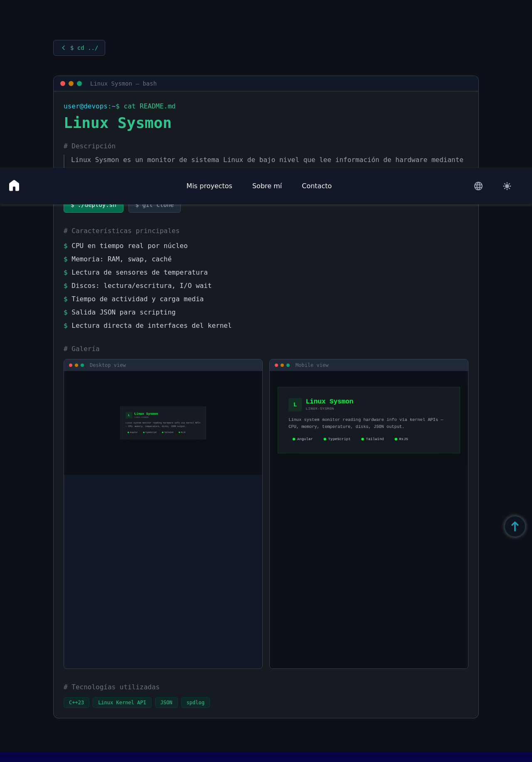Click 'Salida JSON para scripting' line
The image size is (532, 762).
coord(123,312)
